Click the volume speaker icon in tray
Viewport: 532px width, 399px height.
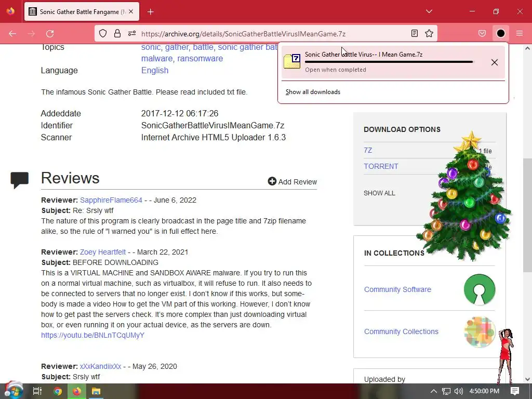coord(458,391)
